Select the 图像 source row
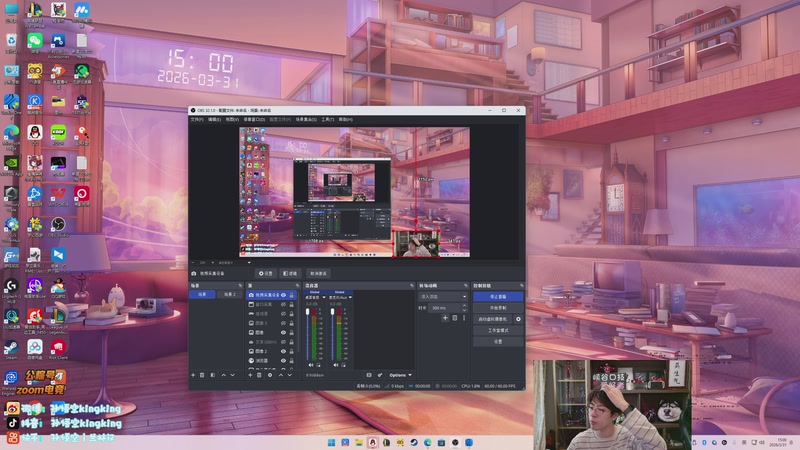 pos(271,333)
